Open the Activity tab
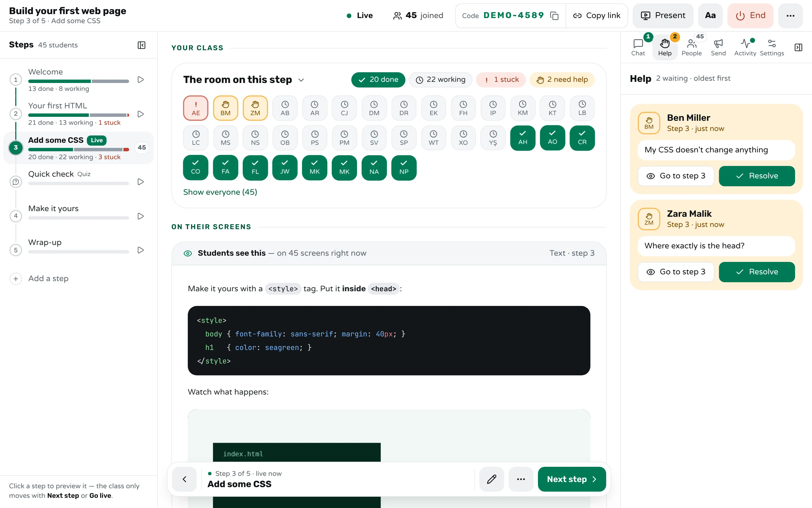 745,47
